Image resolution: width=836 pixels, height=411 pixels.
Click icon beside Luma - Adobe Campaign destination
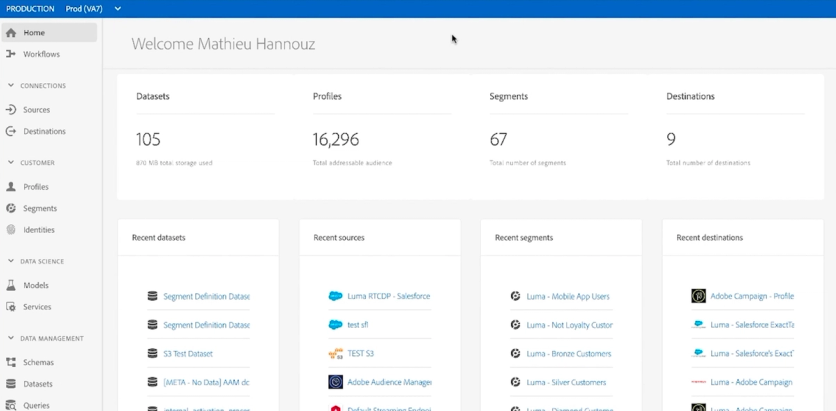698,382
